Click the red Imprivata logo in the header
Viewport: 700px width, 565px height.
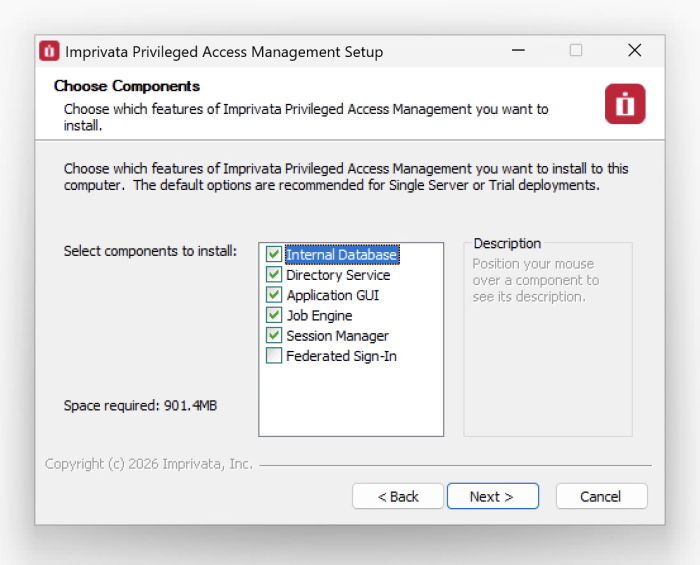tap(625, 104)
